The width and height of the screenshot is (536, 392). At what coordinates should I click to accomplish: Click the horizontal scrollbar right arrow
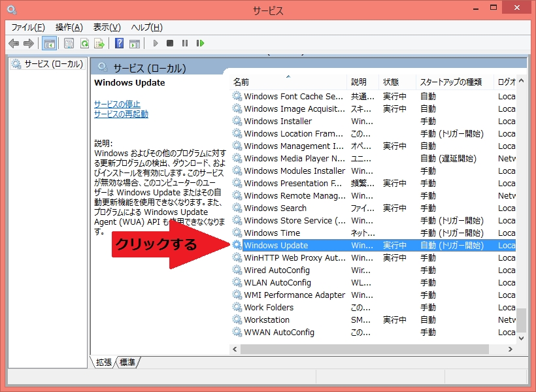pyautogui.click(x=511, y=349)
